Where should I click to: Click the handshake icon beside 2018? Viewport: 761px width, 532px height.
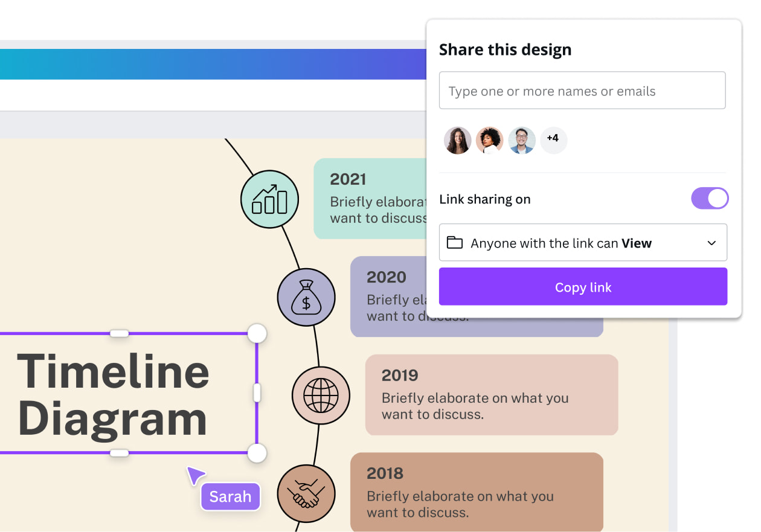pyautogui.click(x=306, y=493)
